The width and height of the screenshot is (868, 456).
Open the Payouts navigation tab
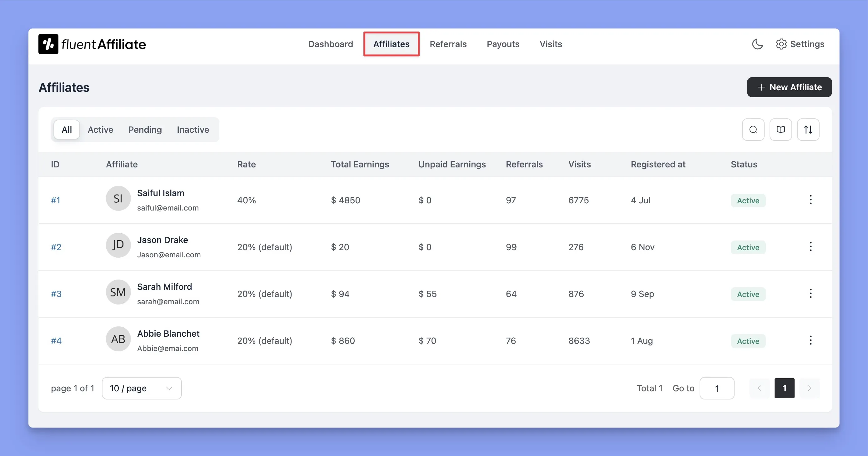pyautogui.click(x=503, y=44)
